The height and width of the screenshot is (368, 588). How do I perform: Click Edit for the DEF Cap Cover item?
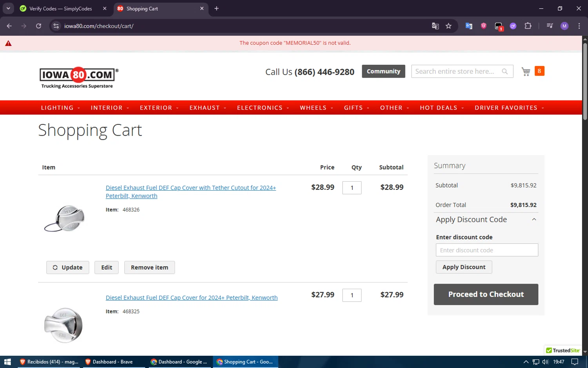[107, 268]
